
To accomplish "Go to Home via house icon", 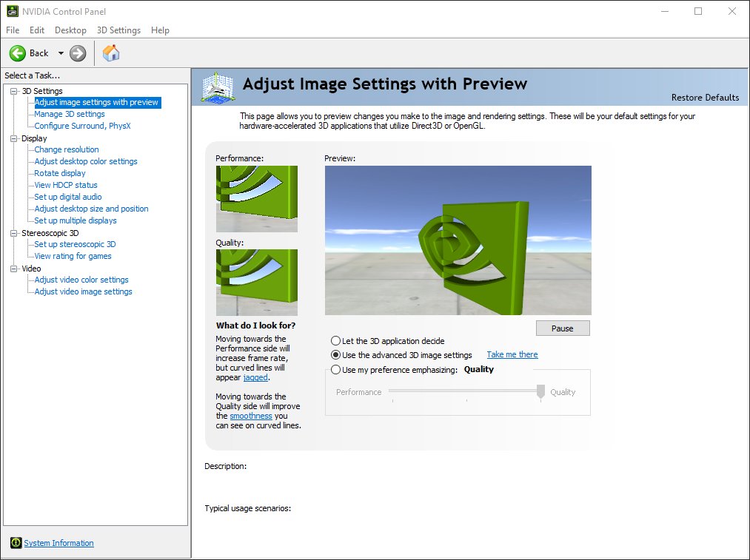I will pos(111,53).
